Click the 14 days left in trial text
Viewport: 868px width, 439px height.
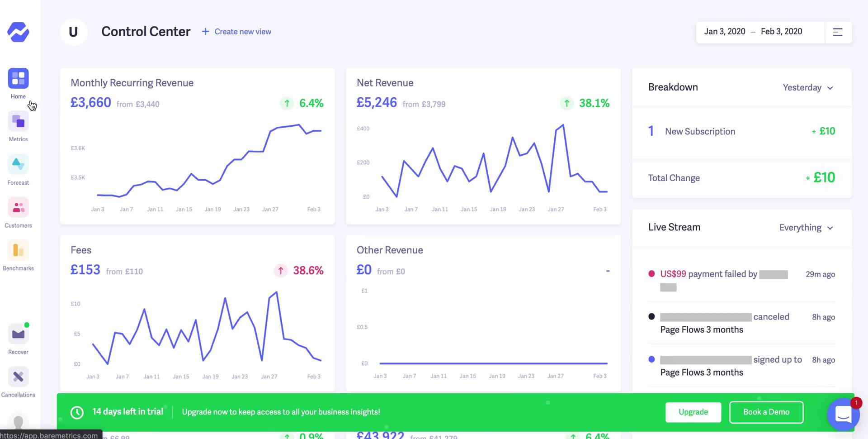click(x=128, y=411)
